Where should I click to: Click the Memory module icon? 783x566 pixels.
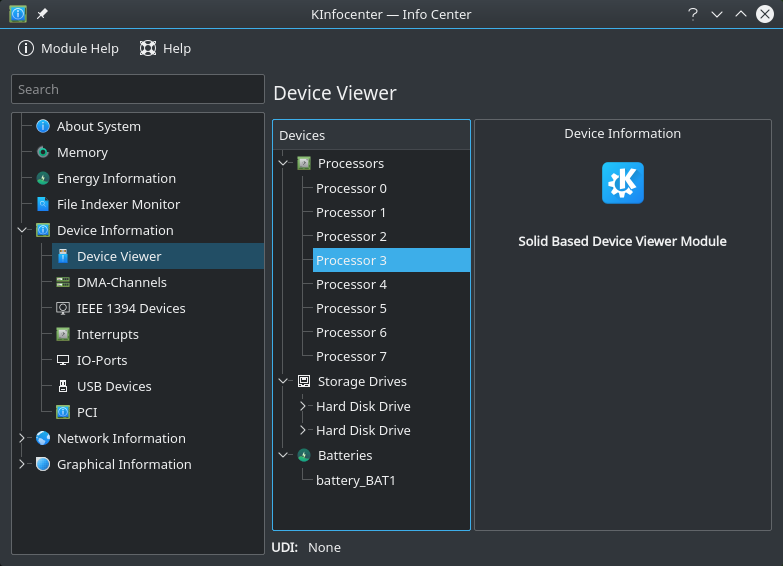coord(43,153)
